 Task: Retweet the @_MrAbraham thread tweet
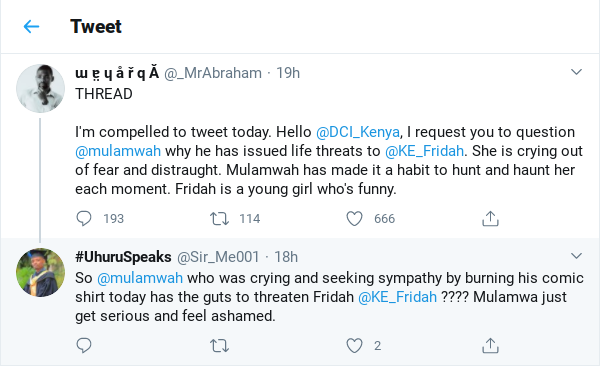click(219, 219)
